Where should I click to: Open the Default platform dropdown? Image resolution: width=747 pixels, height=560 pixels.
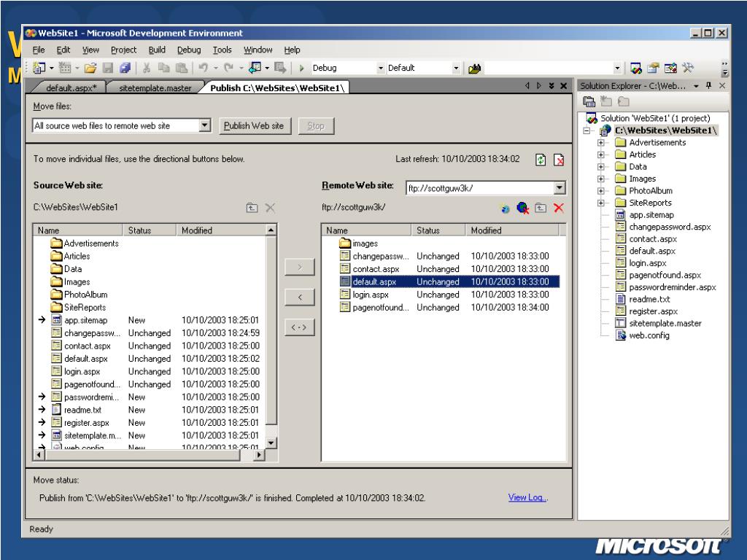456,68
